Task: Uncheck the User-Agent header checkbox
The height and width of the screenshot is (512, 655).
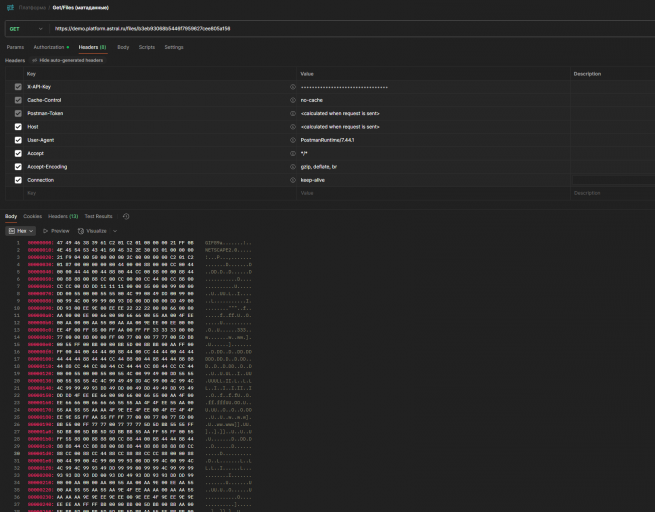Action: pos(18,140)
